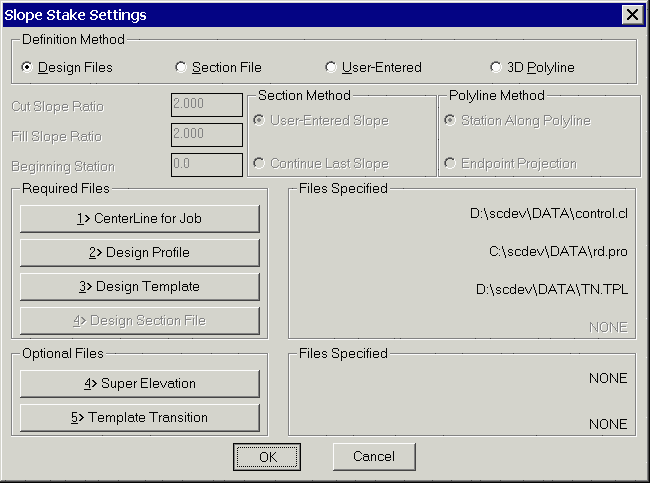The height and width of the screenshot is (483, 650).
Task: Focus the Fill Slope Ratio field
Action: [x=207, y=135]
